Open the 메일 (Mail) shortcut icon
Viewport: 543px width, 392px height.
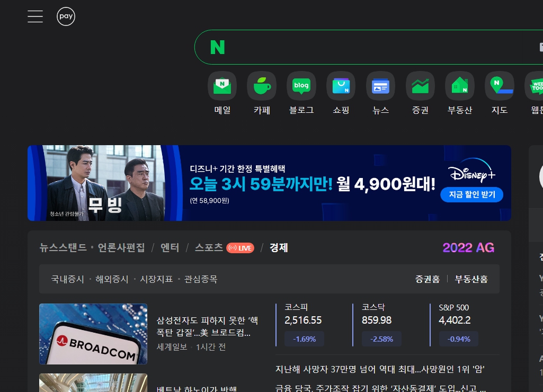point(222,86)
